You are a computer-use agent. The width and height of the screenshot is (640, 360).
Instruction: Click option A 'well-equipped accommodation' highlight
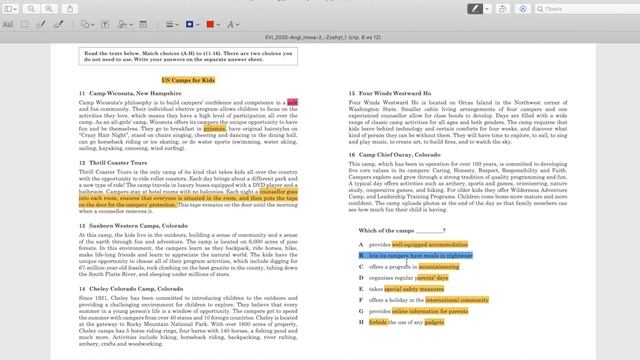click(x=430, y=244)
